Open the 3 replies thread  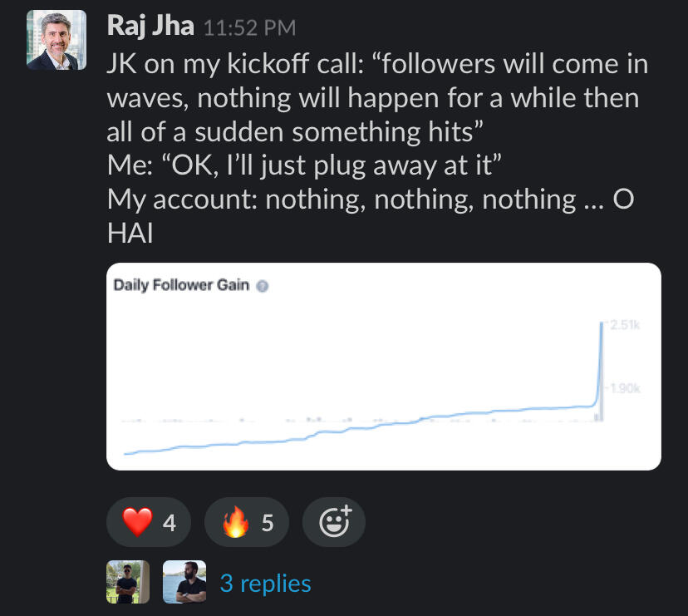(265, 584)
